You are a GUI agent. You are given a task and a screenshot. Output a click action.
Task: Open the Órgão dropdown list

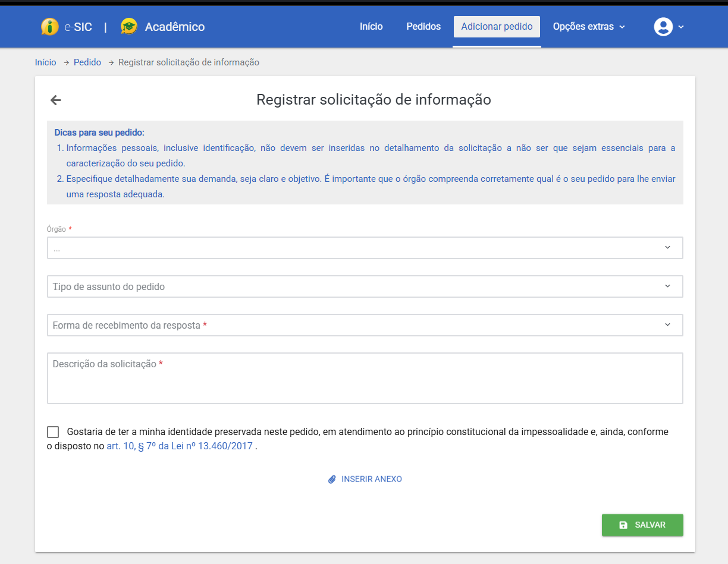365,247
